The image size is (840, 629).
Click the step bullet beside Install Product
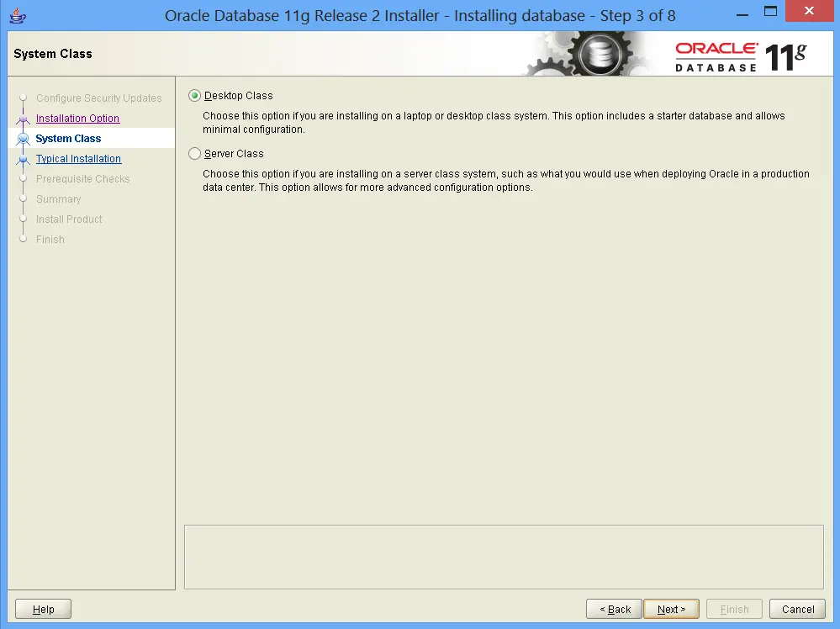pyautogui.click(x=24, y=219)
